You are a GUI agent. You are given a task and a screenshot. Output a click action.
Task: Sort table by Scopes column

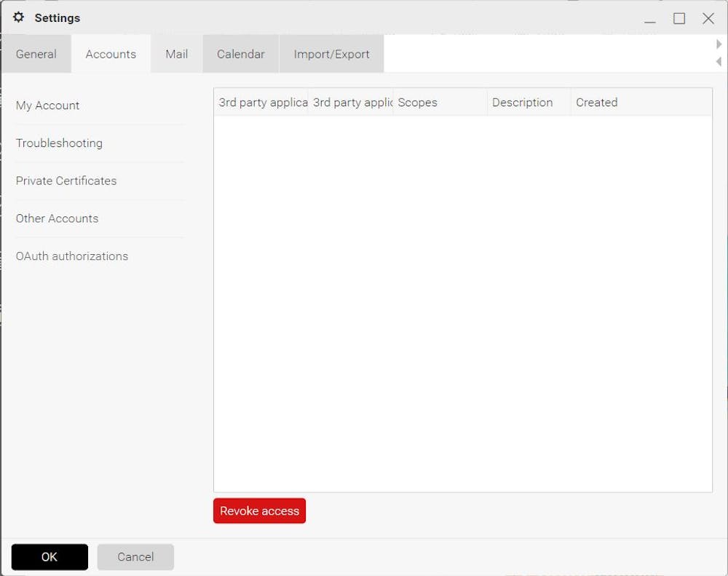tap(440, 102)
